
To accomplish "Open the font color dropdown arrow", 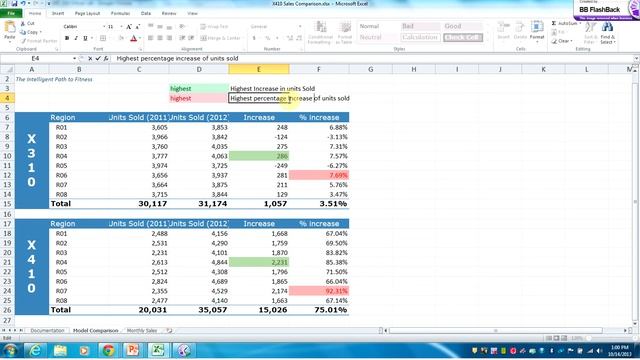I will 140,38.
